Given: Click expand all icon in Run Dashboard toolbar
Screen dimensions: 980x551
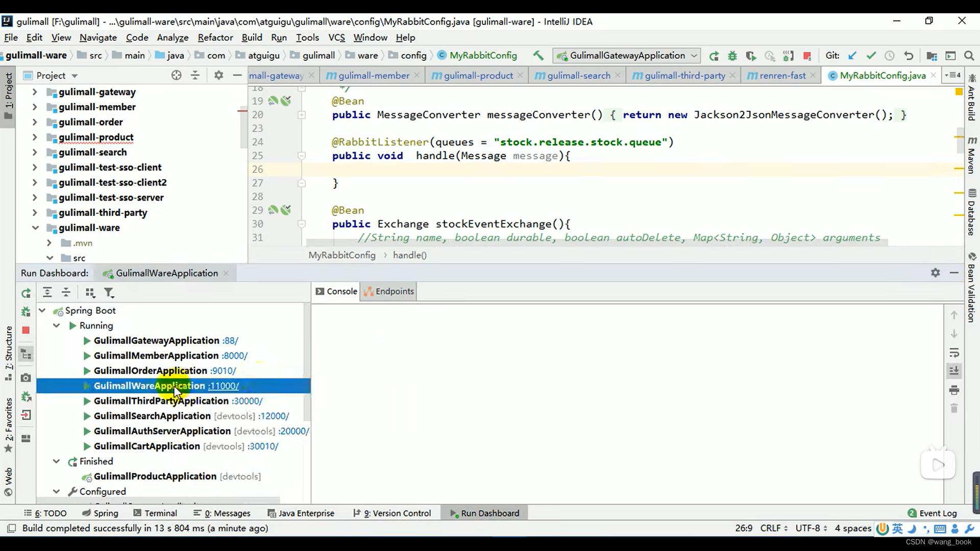Looking at the screenshot, I should point(47,292).
